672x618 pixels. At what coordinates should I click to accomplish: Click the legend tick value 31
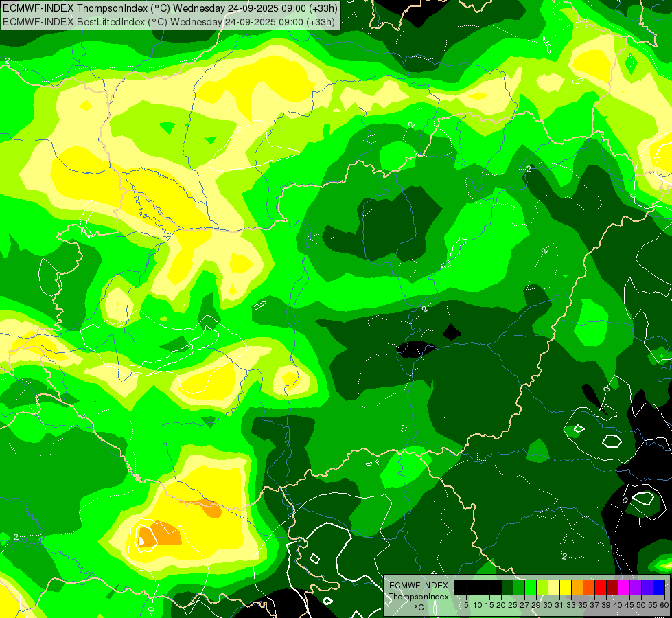(x=559, y=605)
